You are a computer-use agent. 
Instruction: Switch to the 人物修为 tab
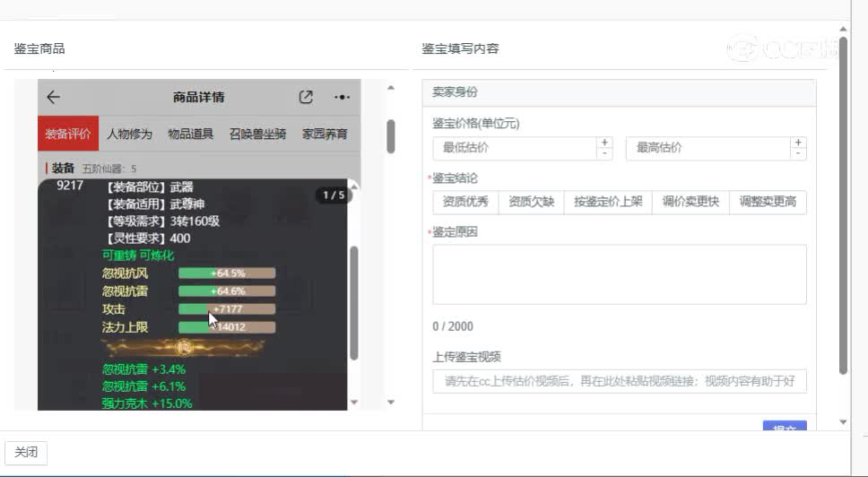coord(129,134)
